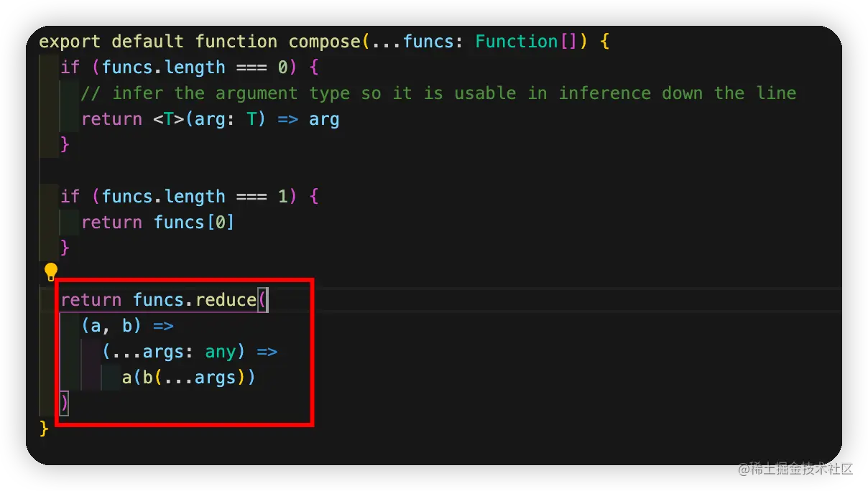This screenshot has width=868, height=491.
Task: Click 'funcs.length === 0' condition
Action: point(194,67)
